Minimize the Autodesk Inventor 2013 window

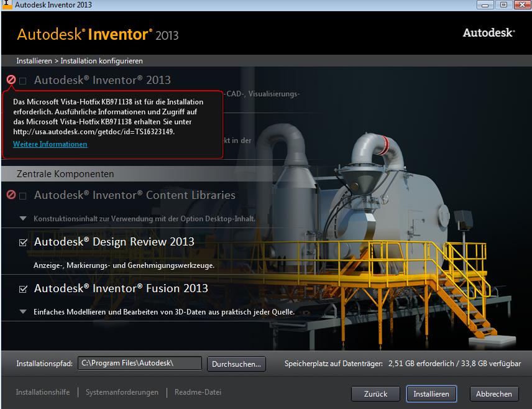pyautogui.click(x=485, y=5)
